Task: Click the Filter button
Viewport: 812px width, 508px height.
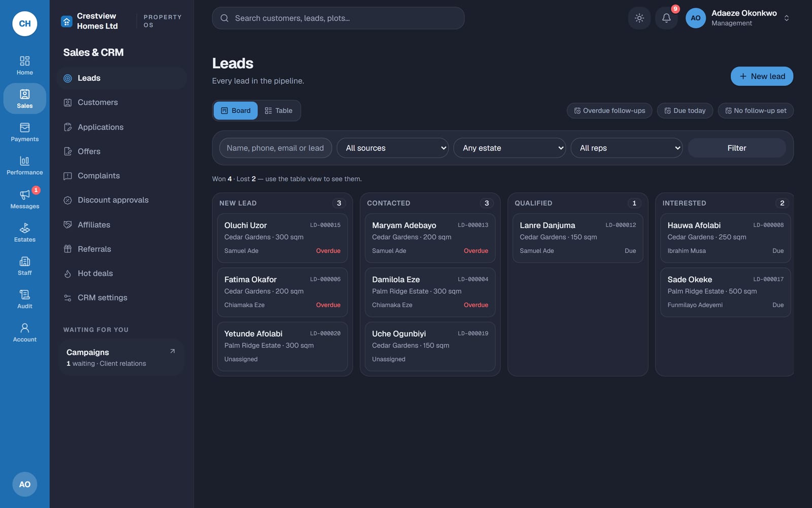Action: (737, 148)
